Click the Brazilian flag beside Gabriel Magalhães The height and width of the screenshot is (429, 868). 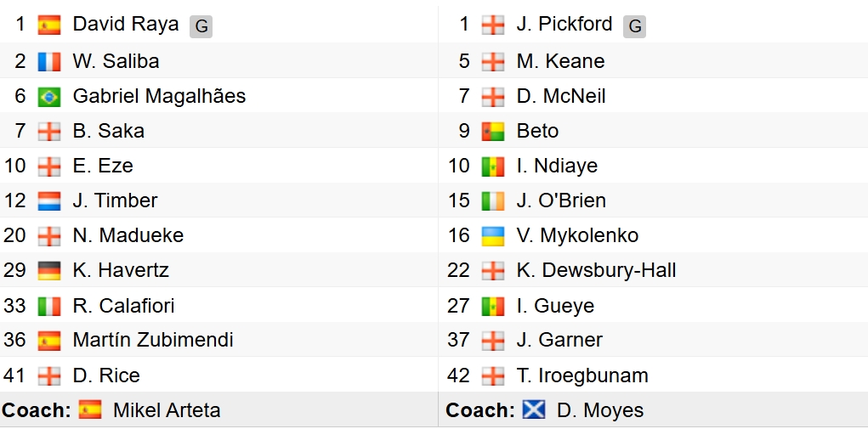coord(49,97)
